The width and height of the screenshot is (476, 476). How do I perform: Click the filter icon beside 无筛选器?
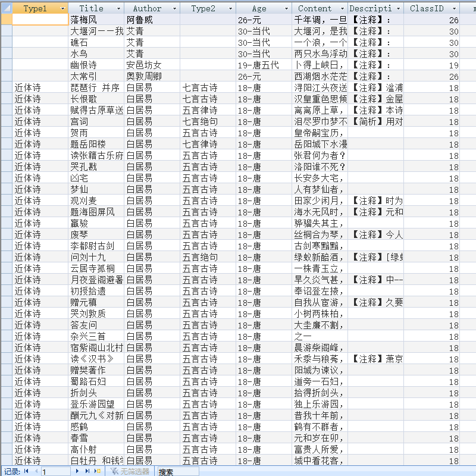pyautogui.click(x=115, y=471)
